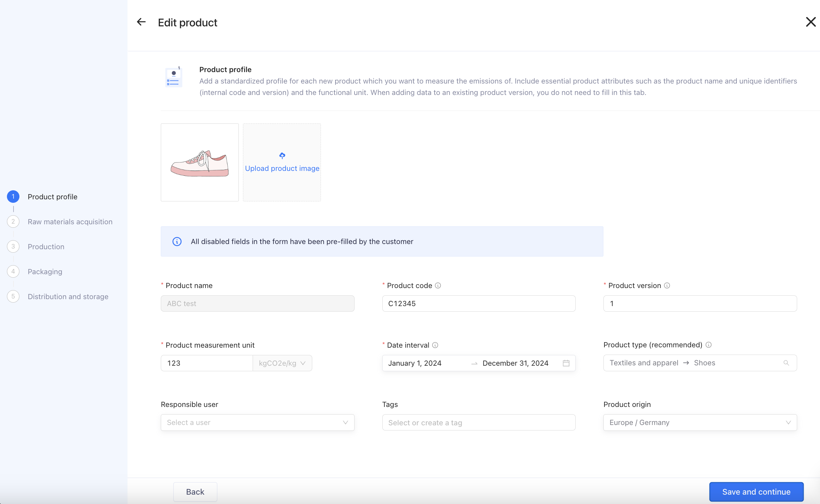
Task: Click the Back button at bottom
Action: [x=195, y=492]
